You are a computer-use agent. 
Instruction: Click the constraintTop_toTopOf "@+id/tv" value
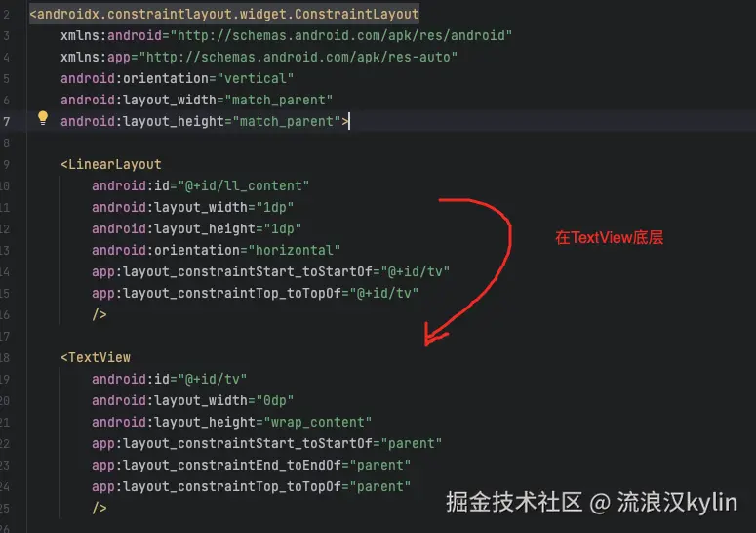383,293
